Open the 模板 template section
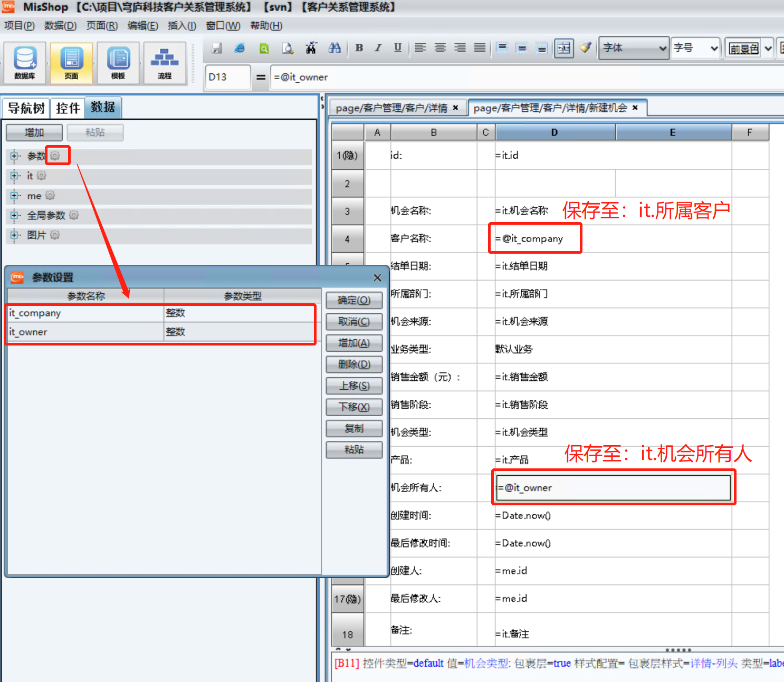 tap(118, 63)
